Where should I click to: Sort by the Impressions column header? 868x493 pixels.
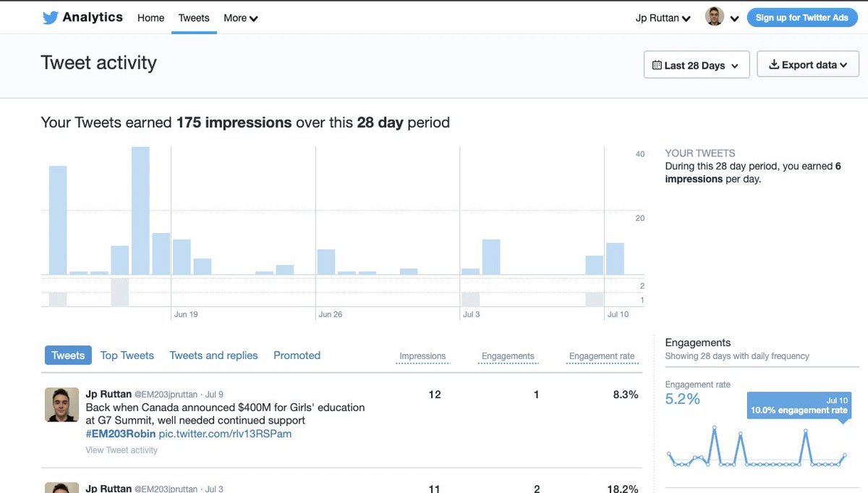click(x=422, y=356)
